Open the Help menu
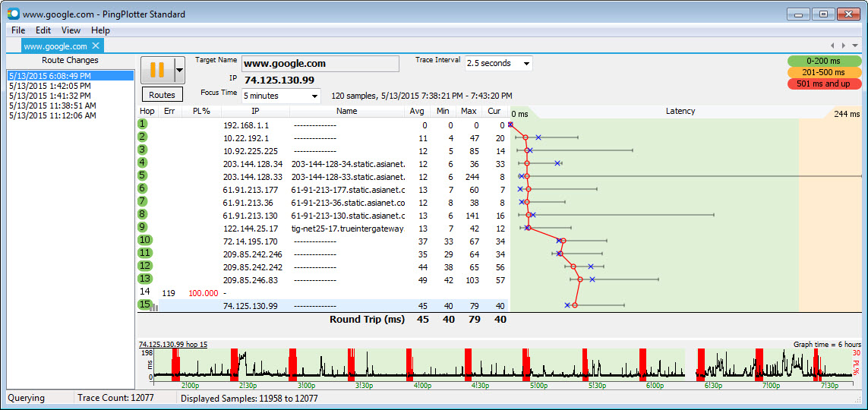Image resolution: width=868 pixels, height=410 pixels. [x=101, y=30]
